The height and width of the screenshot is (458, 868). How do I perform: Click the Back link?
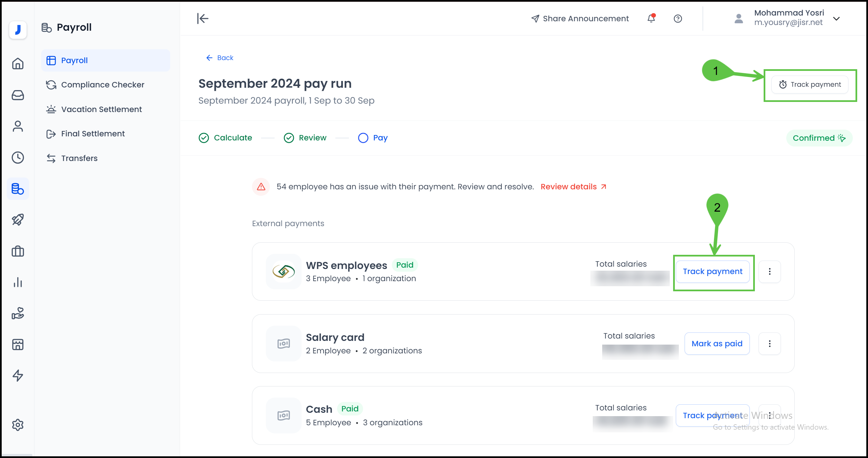coord(220,58)
